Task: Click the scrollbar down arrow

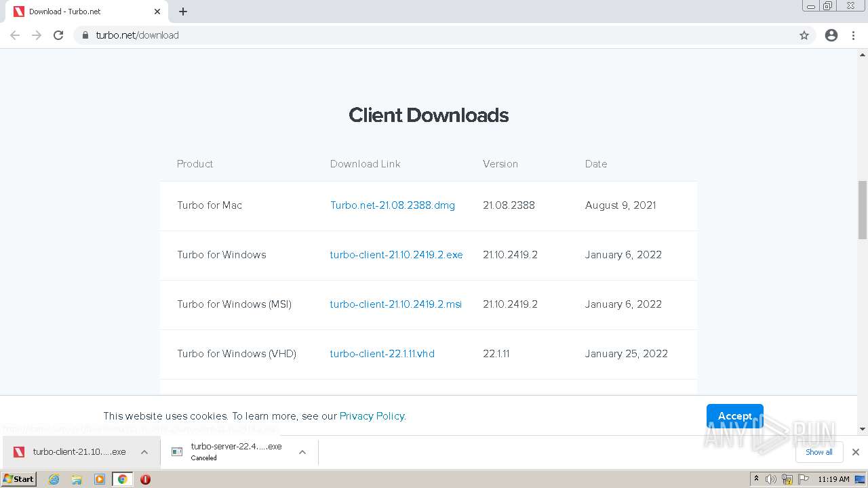Action: pos(863,428)
